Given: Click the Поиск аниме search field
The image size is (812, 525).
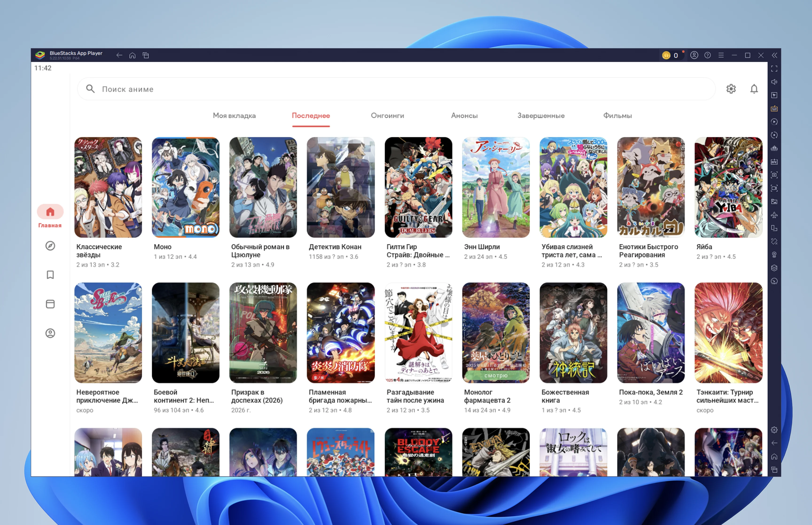Looking at the screenshot, I should (x=395, y=89).
